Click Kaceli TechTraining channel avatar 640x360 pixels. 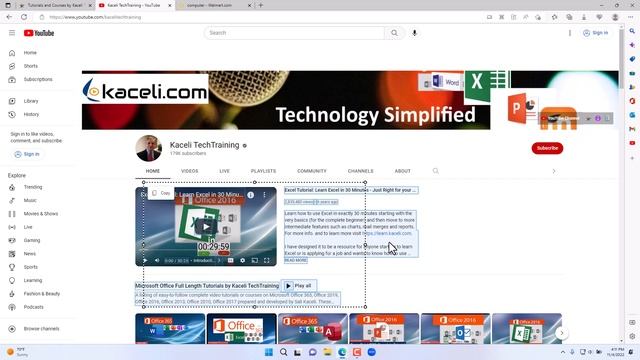[x=149, y=148]
